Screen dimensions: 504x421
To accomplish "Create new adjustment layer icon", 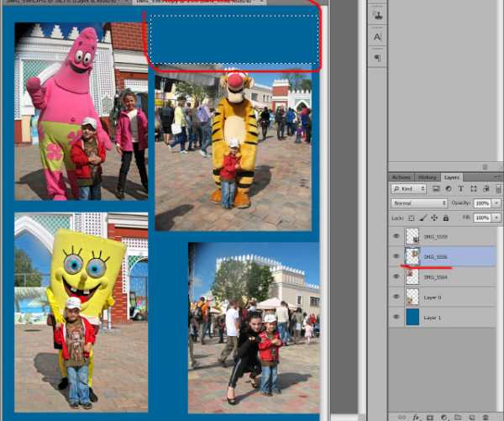I will tap(443, 417).
